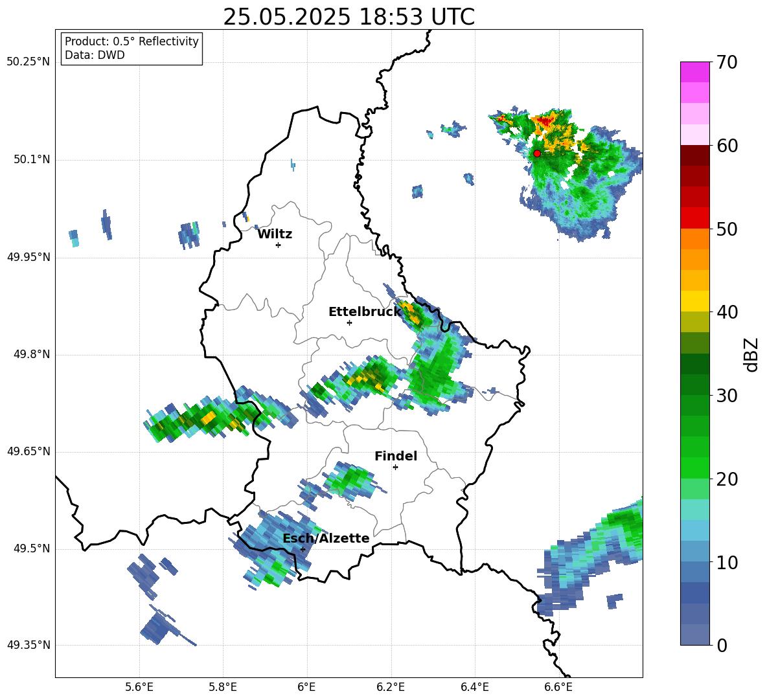Click the yellow swatch just above 40 dBZ
Screen dimensions: 767x700
[694, 301]
